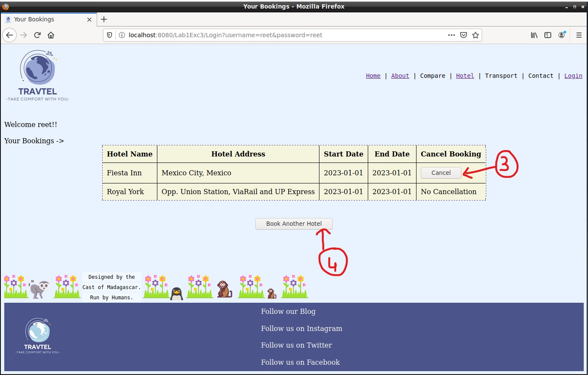Image resolution: width=588 pixels, height=375 pixels.
Task: Save page to Pocket icon
Action: click(464, 35)
